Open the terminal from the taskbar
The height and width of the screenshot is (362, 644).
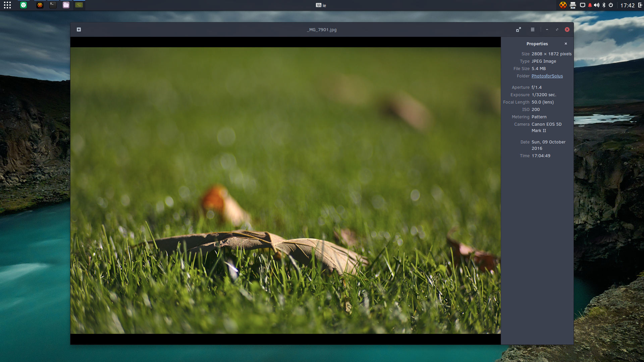(x=53, y=5)
